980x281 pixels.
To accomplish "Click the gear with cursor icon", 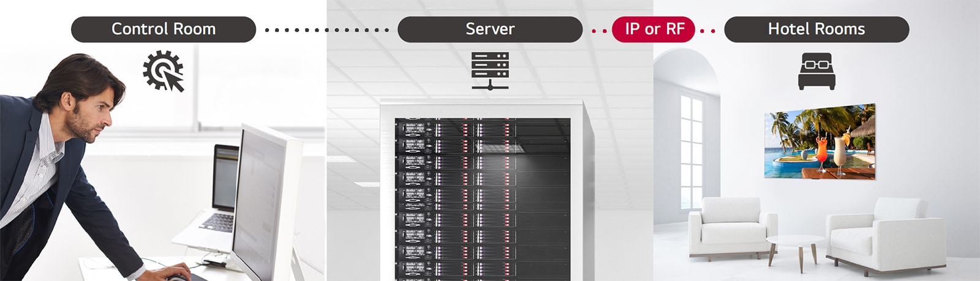I will click(x=164, y=71).
